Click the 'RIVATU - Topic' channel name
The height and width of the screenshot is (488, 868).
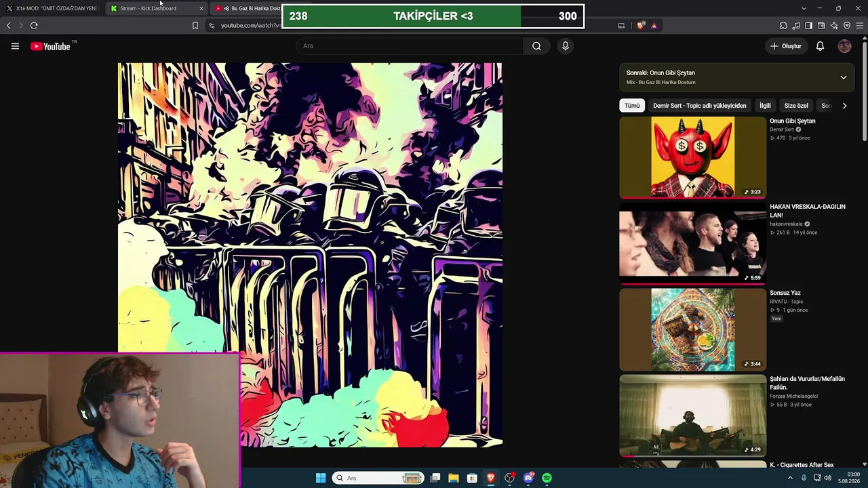tap(786, 302)
